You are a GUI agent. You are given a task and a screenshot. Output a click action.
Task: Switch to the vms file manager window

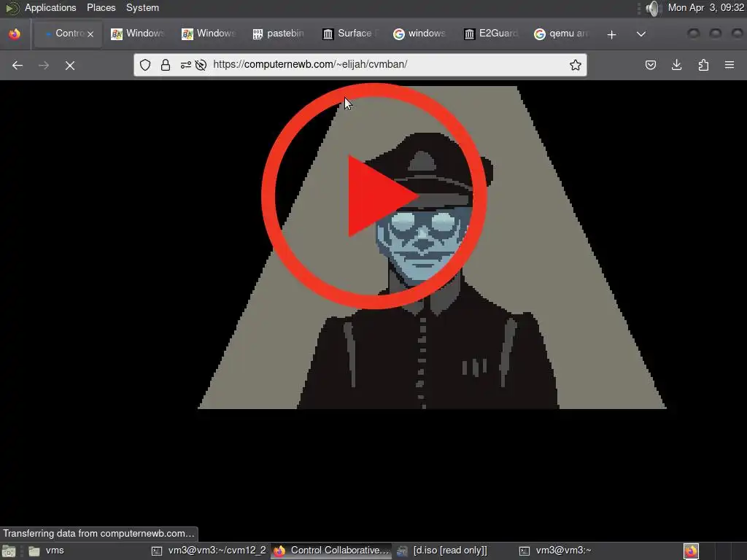tap(47, 551)
